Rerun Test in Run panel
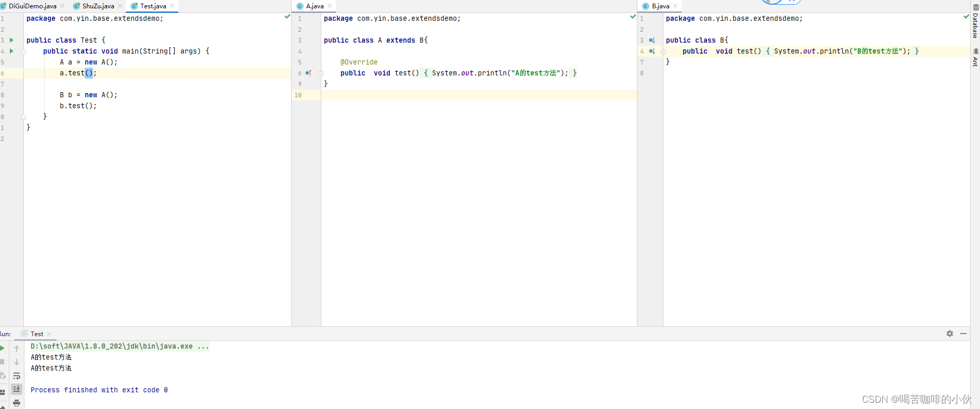This screenshot has width=980, height=409. click(x=2, y=348)
